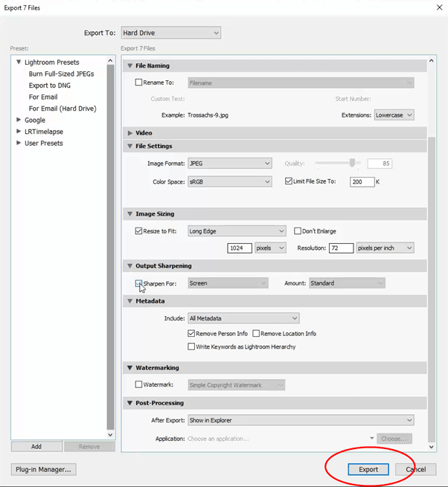Collapse the File Naming section
Image resolution: width=448 pixels, height=487 pixels.
click(130, 65)
